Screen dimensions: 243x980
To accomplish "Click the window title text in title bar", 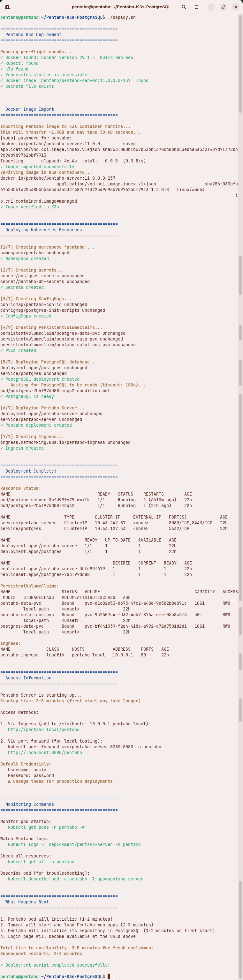I will coord(121,7).
